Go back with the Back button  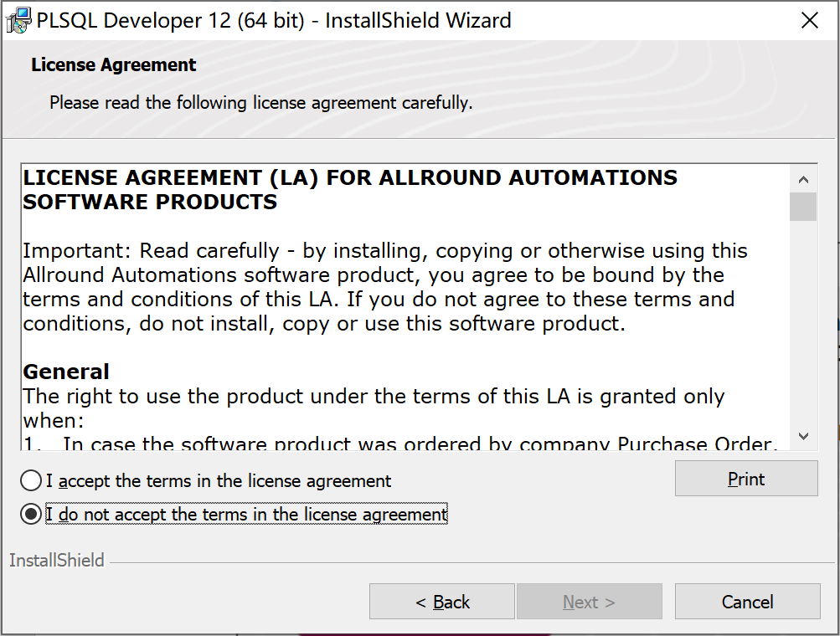coord(442,602)
